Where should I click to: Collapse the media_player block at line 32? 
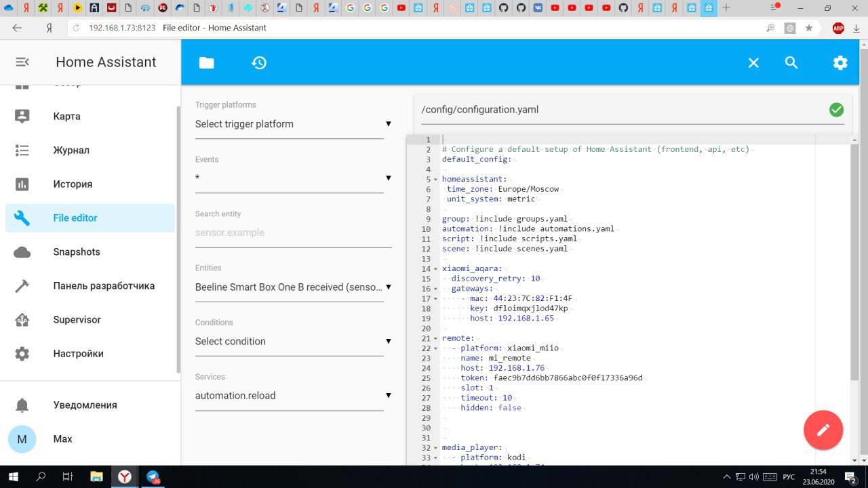435,448
